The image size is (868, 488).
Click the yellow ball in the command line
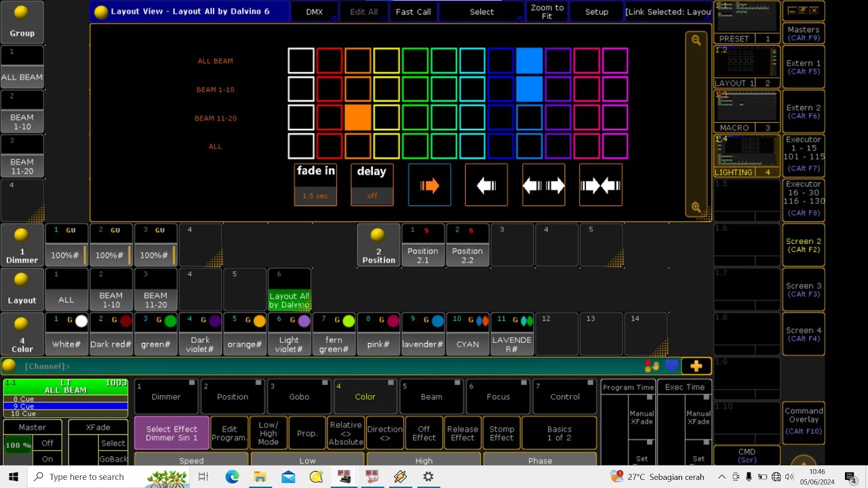pos(9,366)
